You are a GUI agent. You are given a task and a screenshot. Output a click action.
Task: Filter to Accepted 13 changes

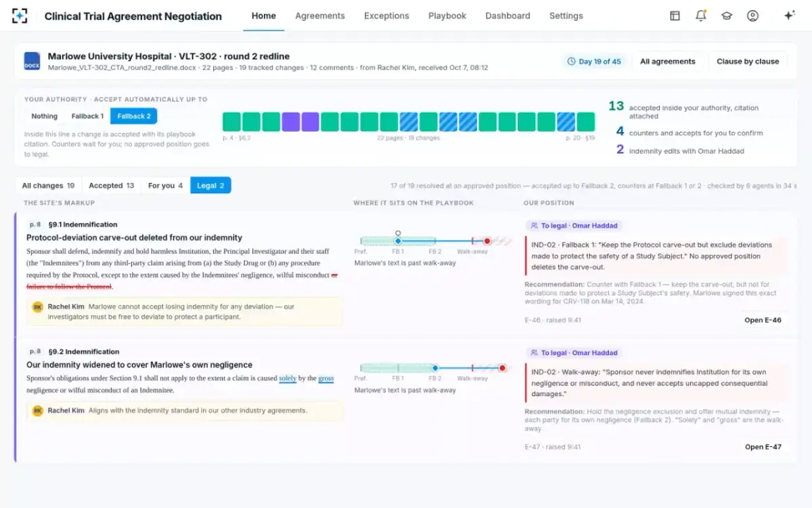[112, 186]
